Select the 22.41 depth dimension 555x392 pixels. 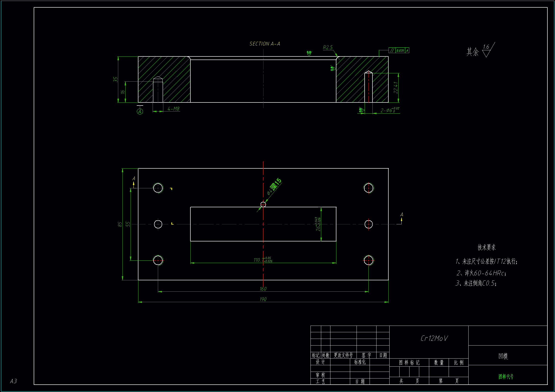(395, 88)
